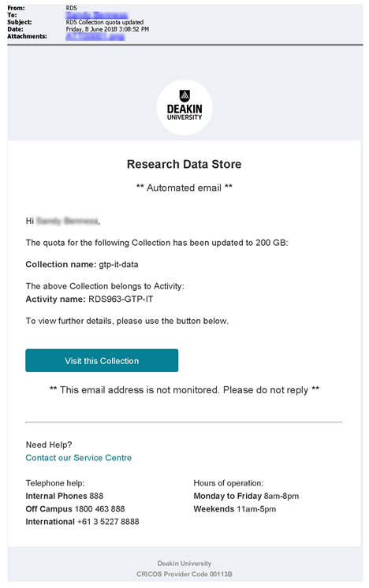Click the Automated email notice text
The image size is (369, 588).
184,188
